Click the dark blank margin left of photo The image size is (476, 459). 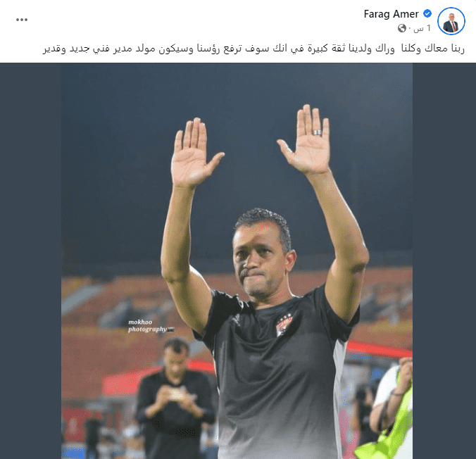pyautogui.click(x=31, y=260)
